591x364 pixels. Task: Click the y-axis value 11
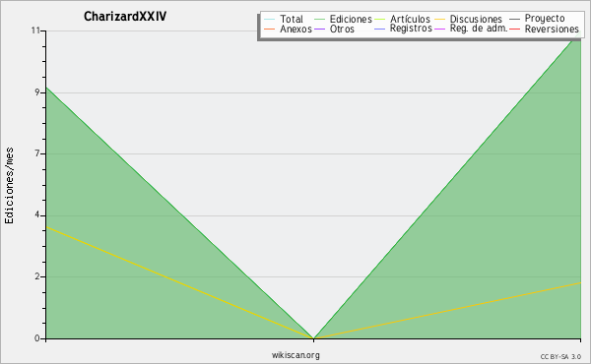click(35, 30)
